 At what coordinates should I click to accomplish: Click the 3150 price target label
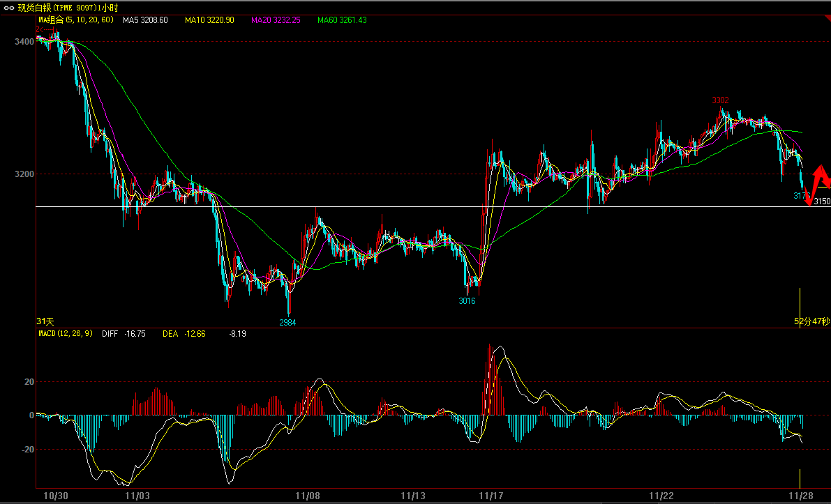822,201
